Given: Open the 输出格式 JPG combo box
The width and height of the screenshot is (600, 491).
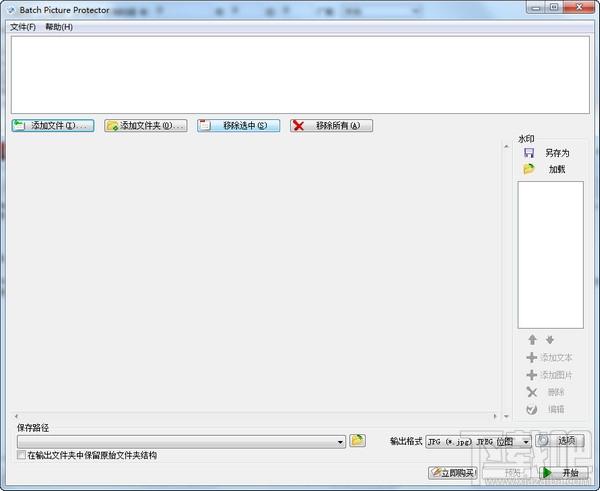Looking at the screenshot, I should pos(478,442).
